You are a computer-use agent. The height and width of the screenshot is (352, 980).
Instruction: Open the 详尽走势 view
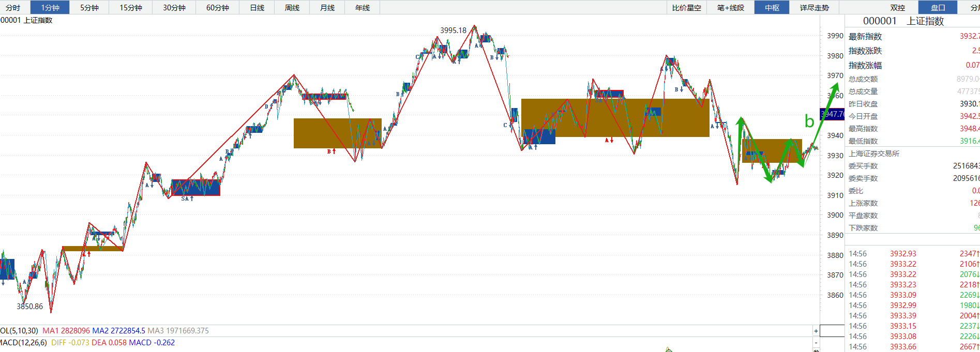(815, 8)
